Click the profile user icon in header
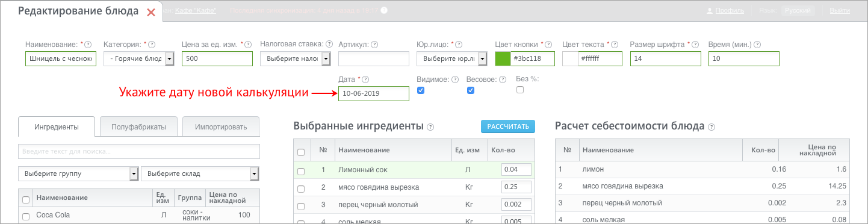Screen dimensions: 868x224 [710, 11]
